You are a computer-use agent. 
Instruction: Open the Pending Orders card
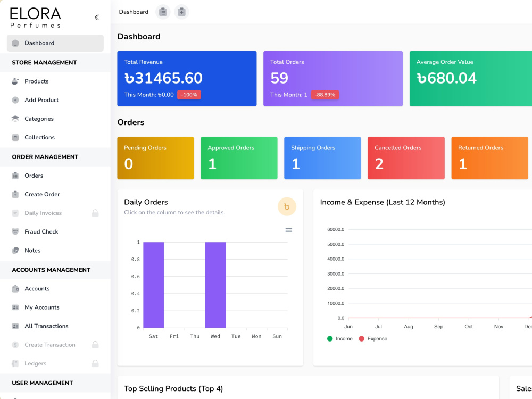(x=156, y=158)
